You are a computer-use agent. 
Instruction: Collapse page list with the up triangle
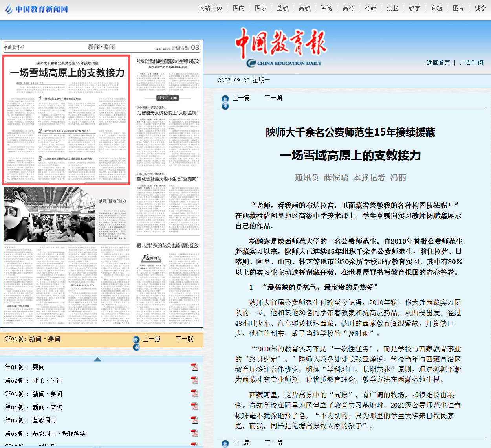point(97,359)
